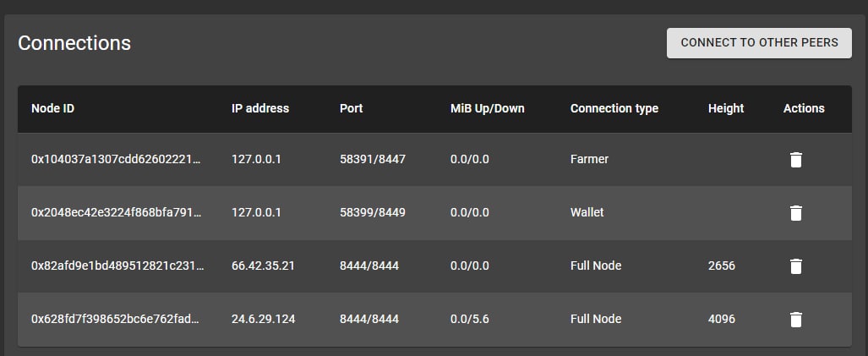Select port value 58391/8447

373,160
